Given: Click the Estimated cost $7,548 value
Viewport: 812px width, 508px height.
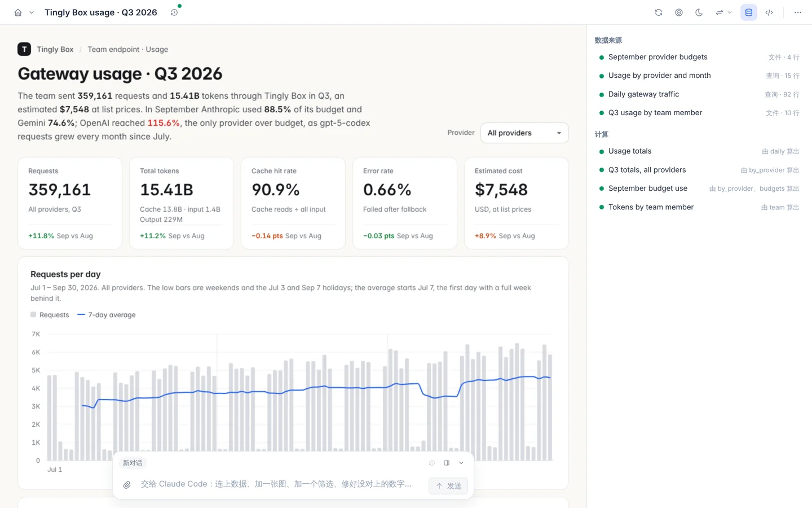Looking at the screenshot, I should [501, 190].
